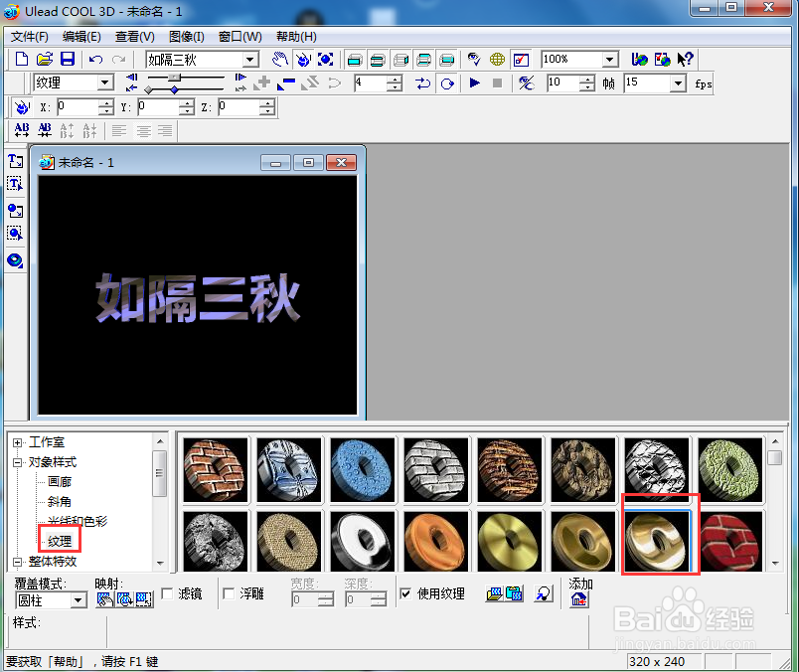Click the texture gallery scroll down arrow
Screen dimensions: 799x672
[x=775, y=564]
